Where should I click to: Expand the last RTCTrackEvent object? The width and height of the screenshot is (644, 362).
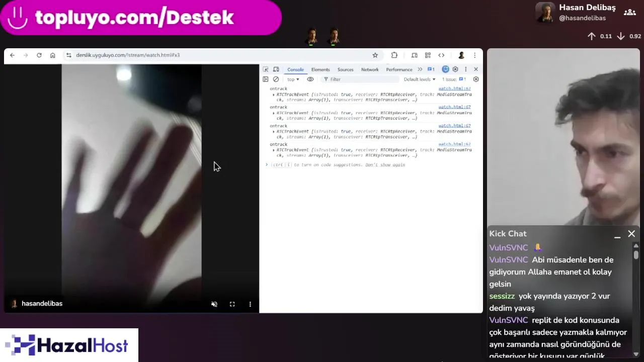(274, 150)
